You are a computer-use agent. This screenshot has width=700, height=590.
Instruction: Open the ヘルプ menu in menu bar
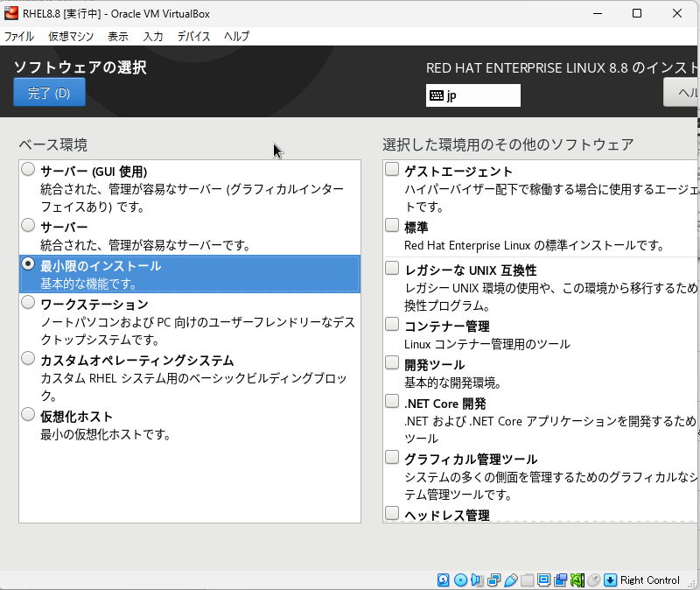(236, 36)
